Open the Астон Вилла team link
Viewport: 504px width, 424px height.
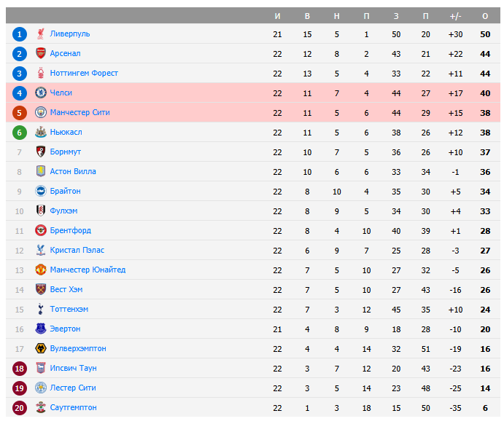pos(73,172)
